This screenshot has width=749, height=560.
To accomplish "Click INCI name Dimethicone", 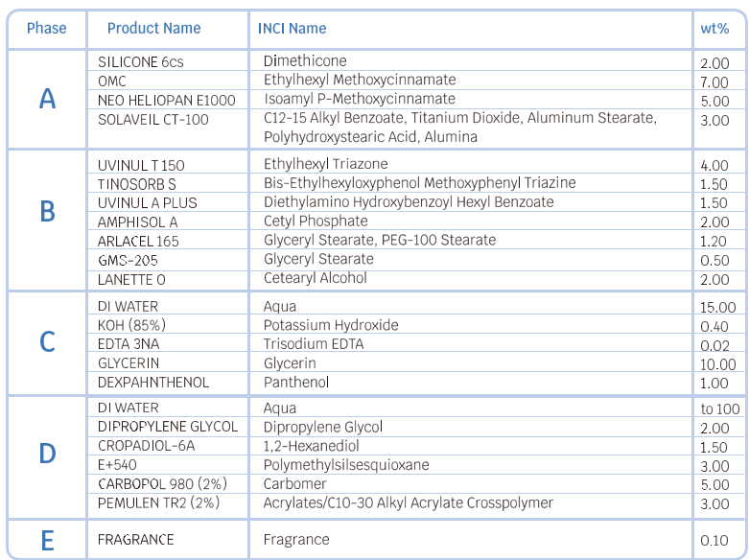I will coord(305,60).
